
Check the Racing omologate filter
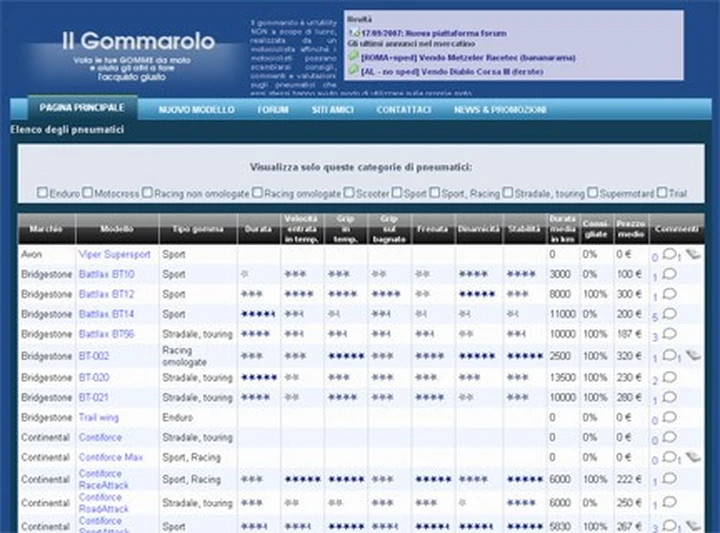point(257,192)
